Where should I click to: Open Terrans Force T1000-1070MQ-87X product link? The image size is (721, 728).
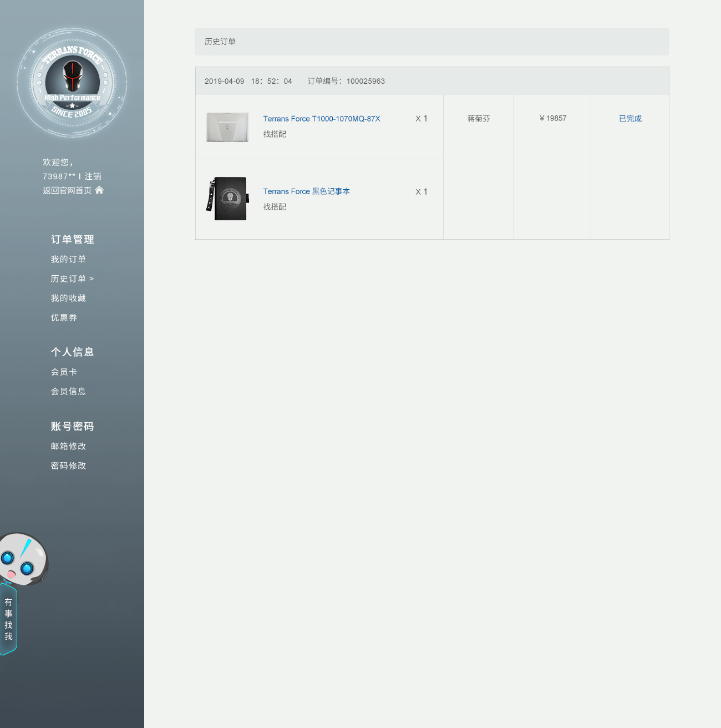(x=322, y=119)
